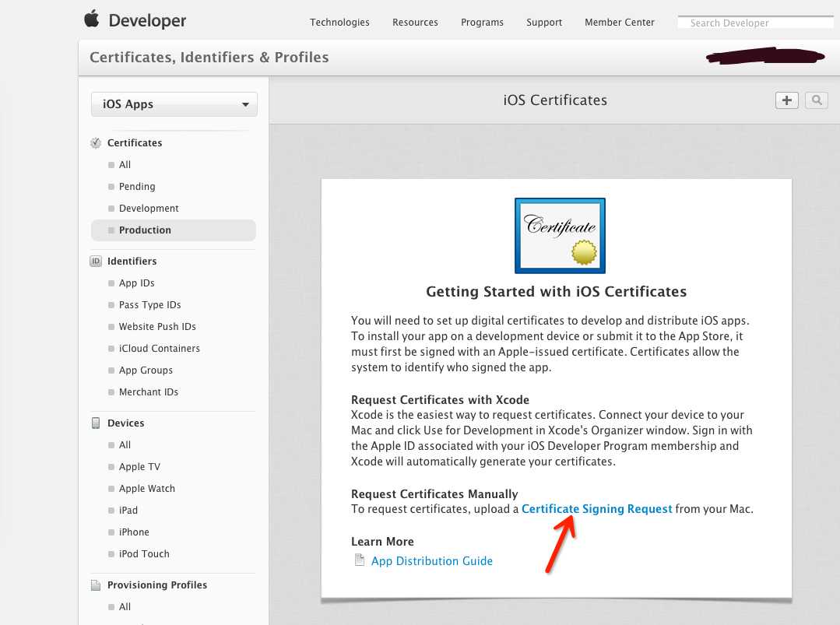This screenshot has height=625, width=840.
Task: Click the Certificates section header
Action: coord(135,143)
